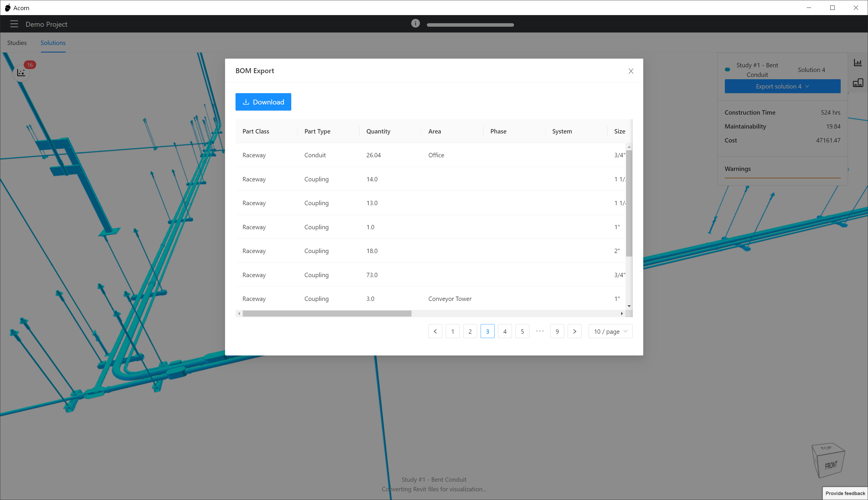Image resolution: width=868 pixels, height=500 pixels.
Task: Click the study color dot indicator
Action: [x=727, y=70]
